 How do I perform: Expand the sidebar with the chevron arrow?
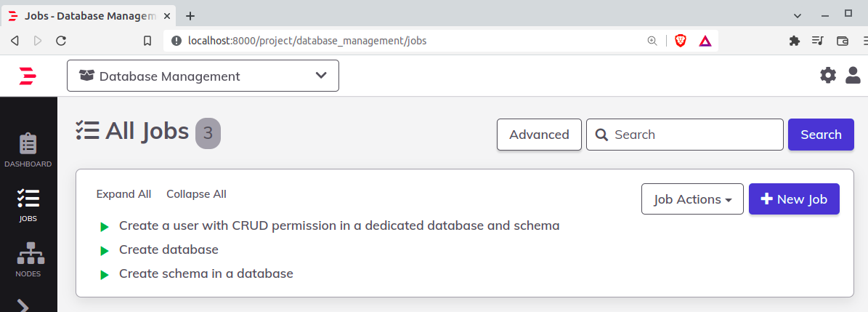click(23, 305)
